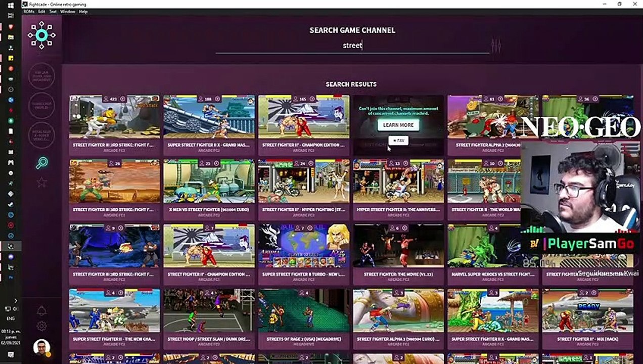Screen dimensions: 643x364
Task: Click spectate icon on X-Men vs Street Fighter card
Action: coord(216,163)
